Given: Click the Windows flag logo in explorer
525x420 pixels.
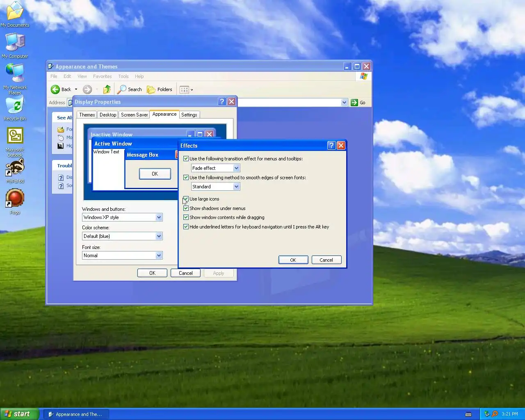Looking at the screenshot, I should click(364, 76).
